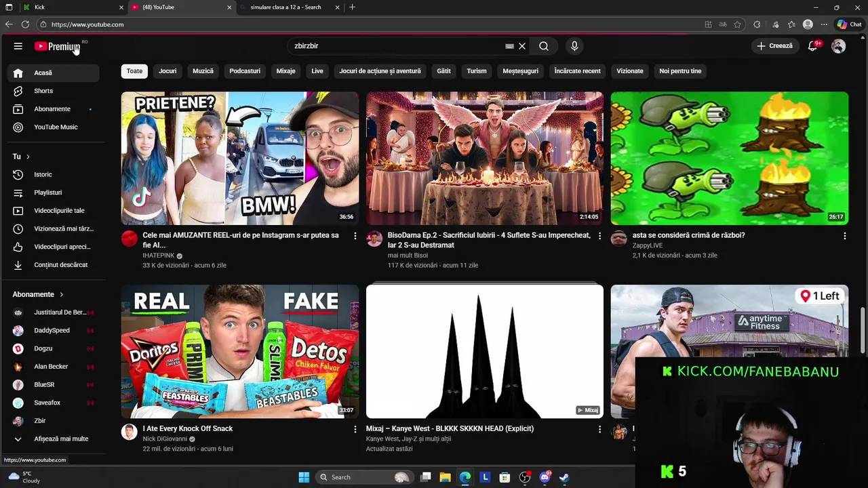Screen dimensions: 868x488
Task: Select the Meșteșuguri filter chip
Action: [520, 71]
